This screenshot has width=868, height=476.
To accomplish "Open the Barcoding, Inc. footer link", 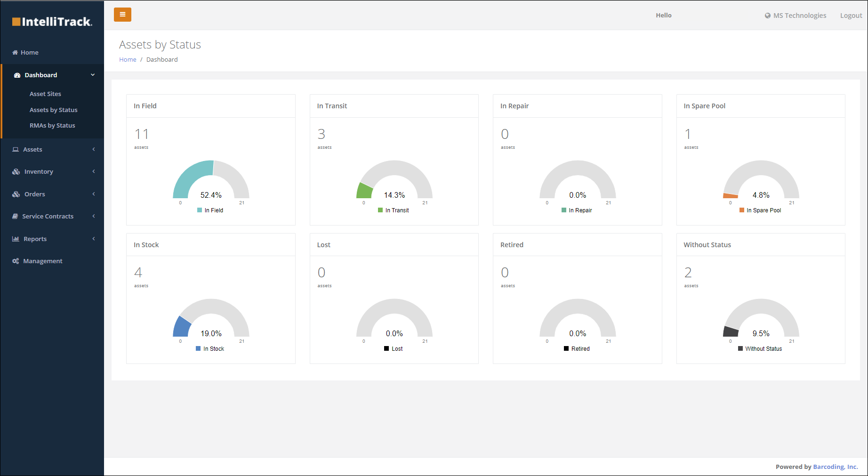I will point(836,467).
